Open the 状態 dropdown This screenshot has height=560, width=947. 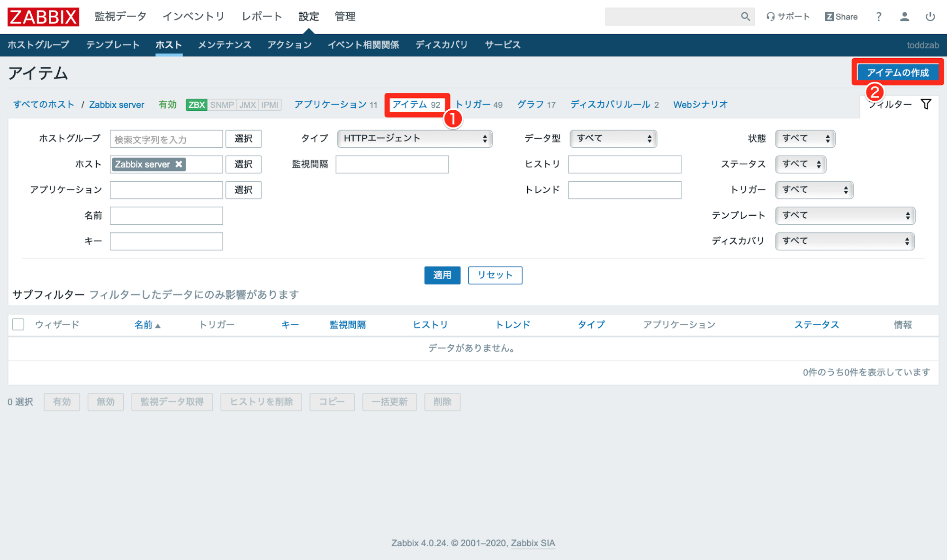(805, 139)
